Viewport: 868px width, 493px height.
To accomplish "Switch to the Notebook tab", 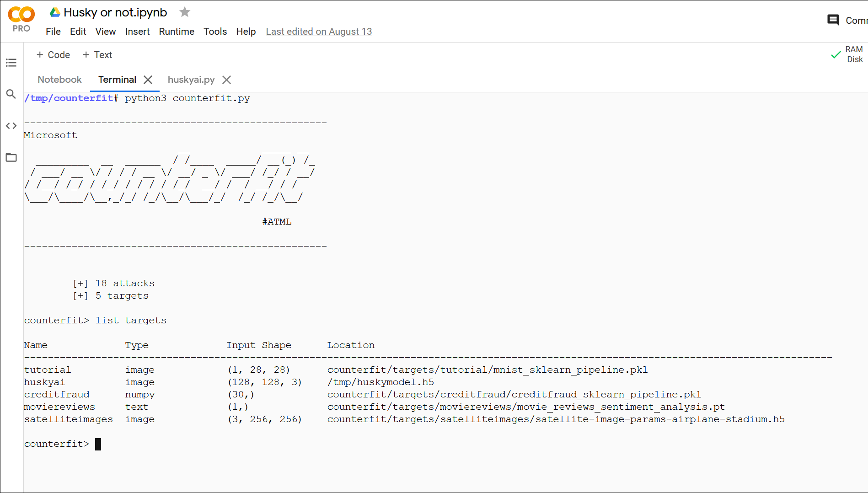I will (x=59, y=80).
